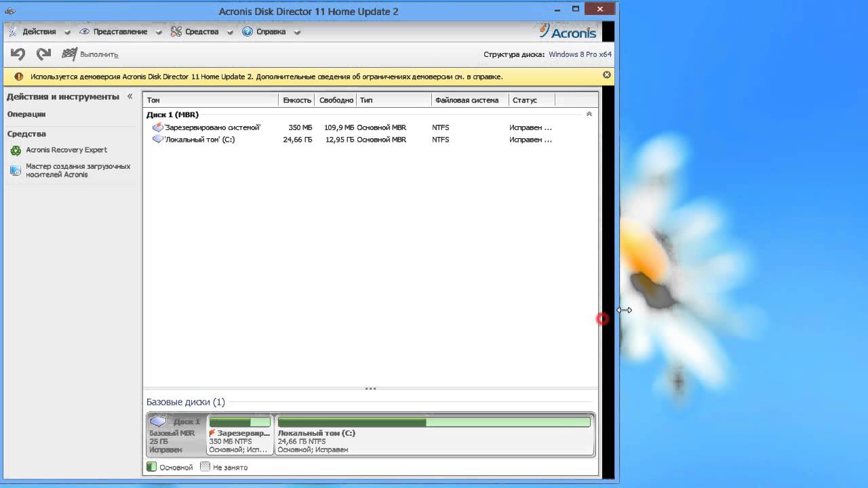
Task: Sort by the Статус column header
Action: pyautogui.click(x=532, y=100)
